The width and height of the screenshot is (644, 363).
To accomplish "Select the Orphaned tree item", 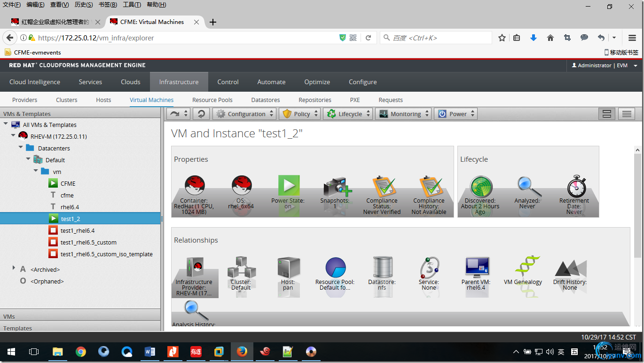I will click(x=47, y=281).
